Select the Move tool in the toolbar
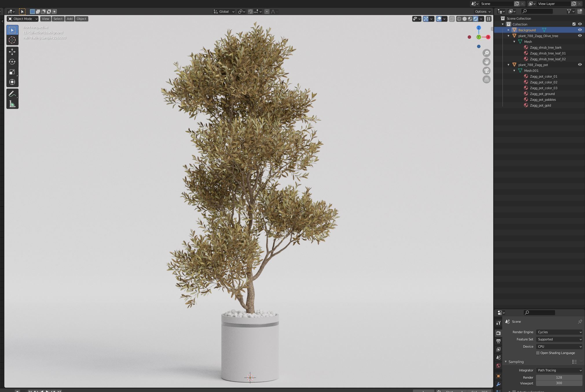The image size is (585, 392). [12, 52]
